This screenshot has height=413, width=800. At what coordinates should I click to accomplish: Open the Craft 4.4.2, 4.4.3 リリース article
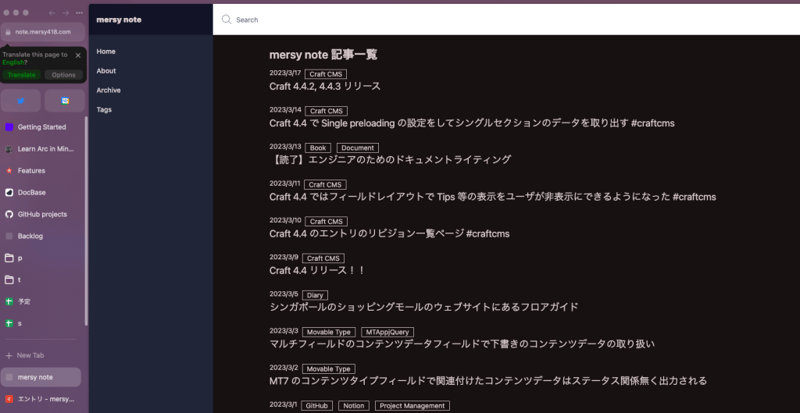[325, 86]
